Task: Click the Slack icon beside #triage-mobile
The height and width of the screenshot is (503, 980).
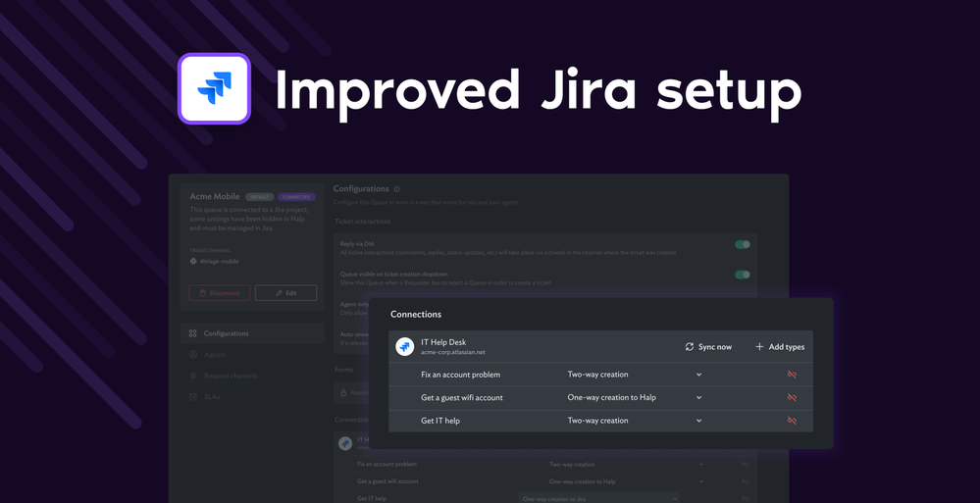Action: (193, 261)
